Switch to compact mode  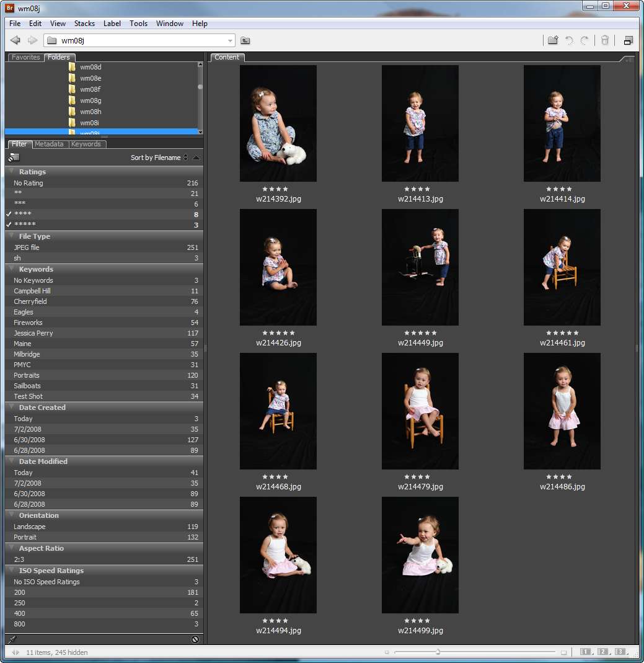(x=629, y=40)
